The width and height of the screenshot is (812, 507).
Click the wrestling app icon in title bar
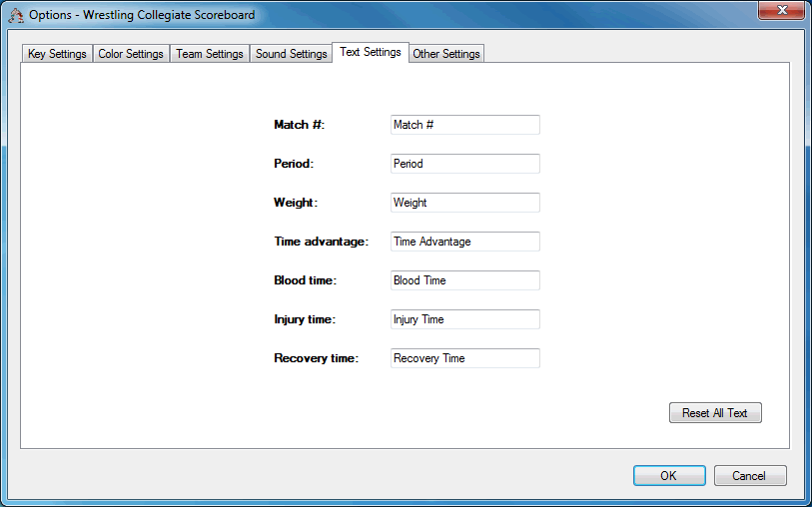click(16, 15)
